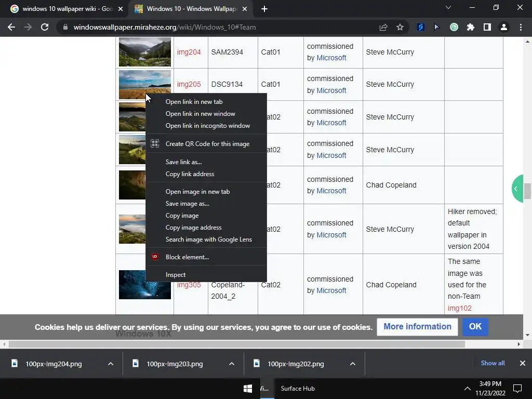Click the horizontal scrollbar thumb
Image resolution: width=532 pixels, height=399 pixels.
click(237, 344)
